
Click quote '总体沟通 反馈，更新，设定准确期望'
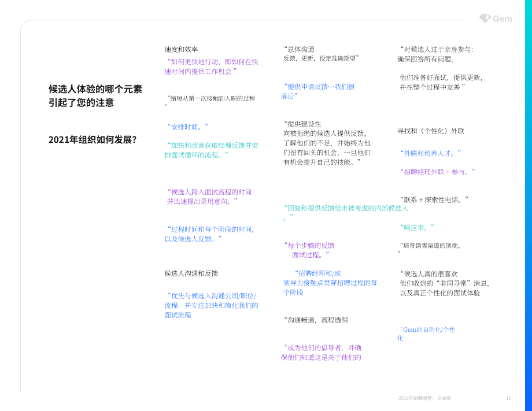(x=321, y=54)
